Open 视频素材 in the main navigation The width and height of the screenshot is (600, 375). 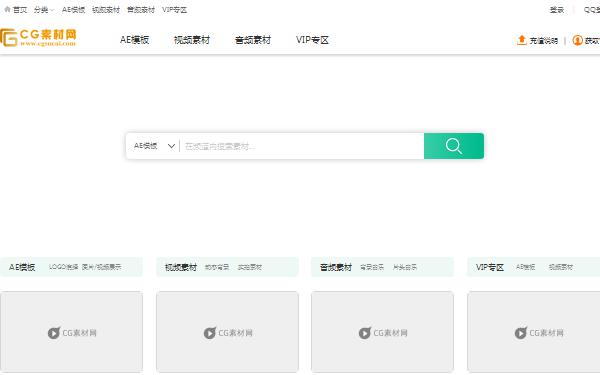(192, 40)
